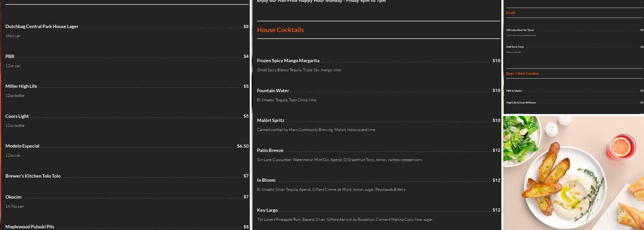Click the Modelo Especial item name
The image size is (644, 230).
[22, 146]
